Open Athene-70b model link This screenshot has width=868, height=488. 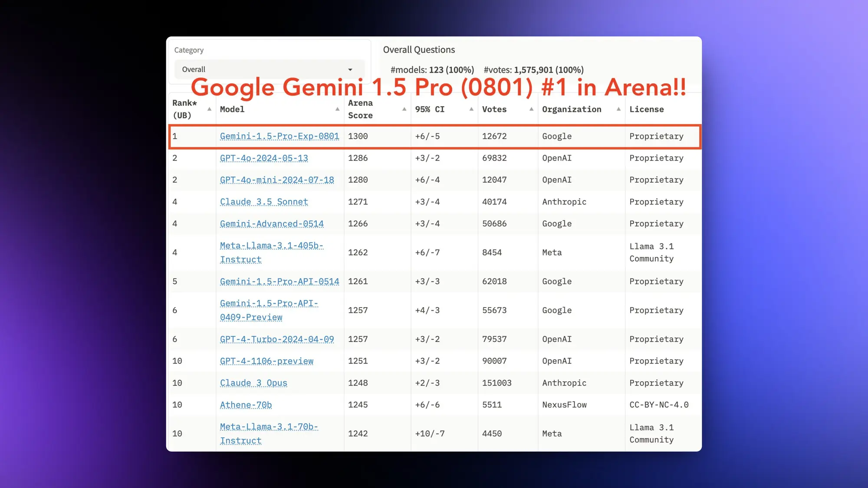point(246,405)
